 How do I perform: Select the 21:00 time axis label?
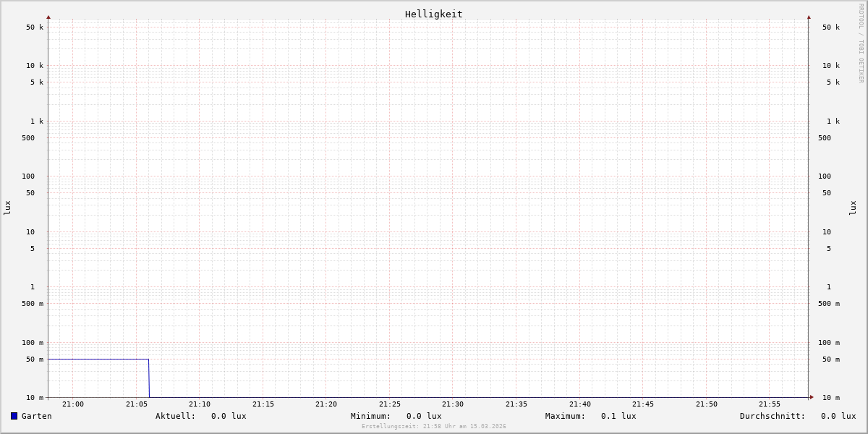pyautogui.click(x=72, y=404)
